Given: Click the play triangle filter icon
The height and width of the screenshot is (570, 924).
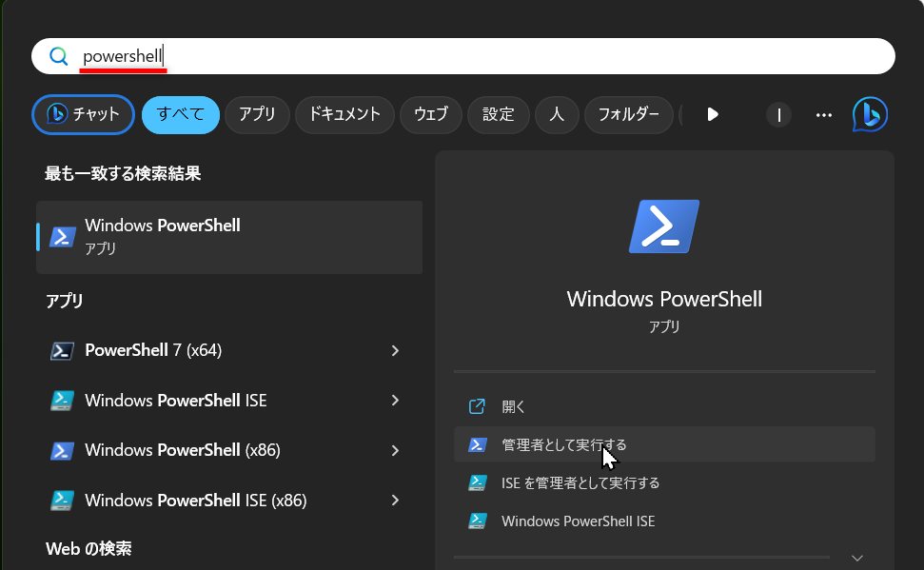Looking at the screenshot, I should [x=712, y=114].
